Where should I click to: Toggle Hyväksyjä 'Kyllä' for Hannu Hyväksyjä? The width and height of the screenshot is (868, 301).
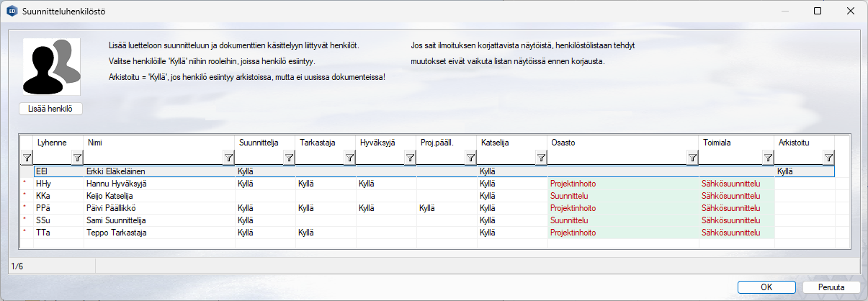385,184
